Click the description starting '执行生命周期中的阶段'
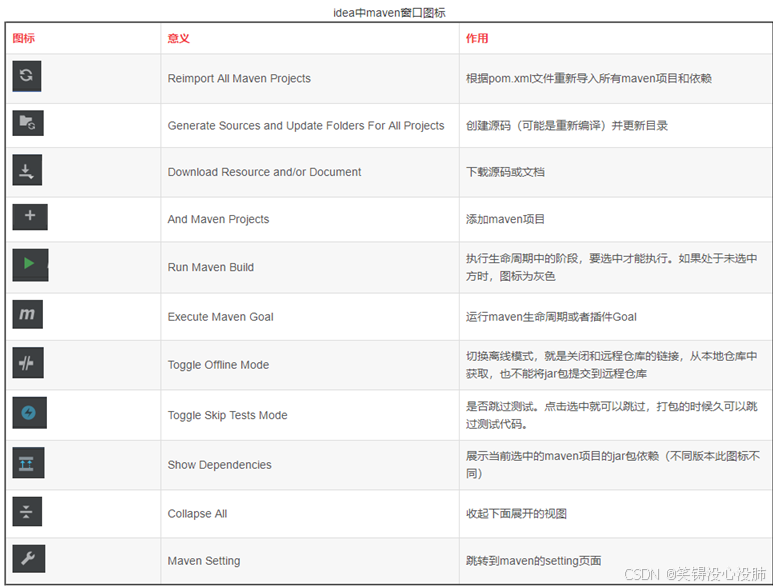This screenshot has height=588, width=773. 611,267
